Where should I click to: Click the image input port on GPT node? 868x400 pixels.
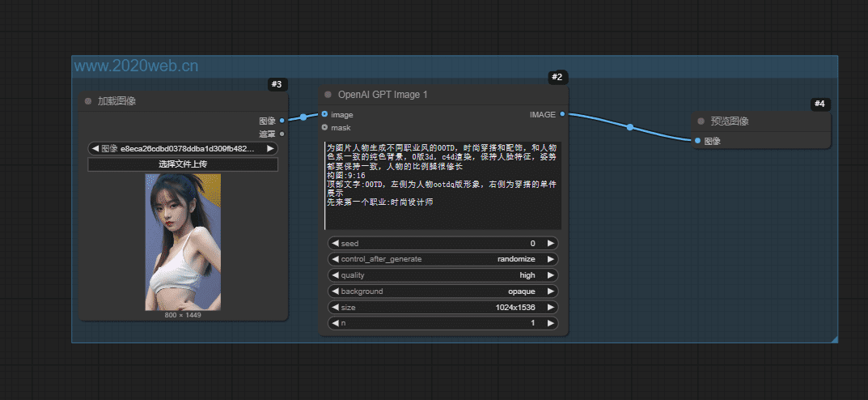tap(324, 114)
